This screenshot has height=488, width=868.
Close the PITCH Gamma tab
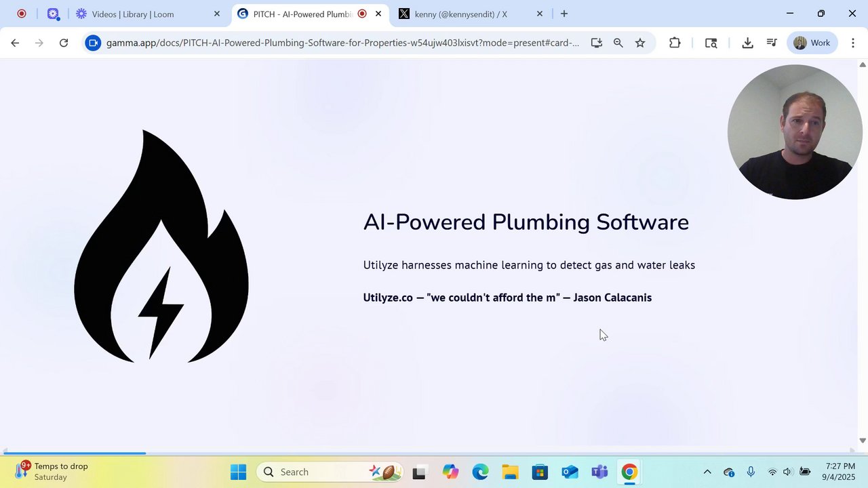tap(378, 14)
